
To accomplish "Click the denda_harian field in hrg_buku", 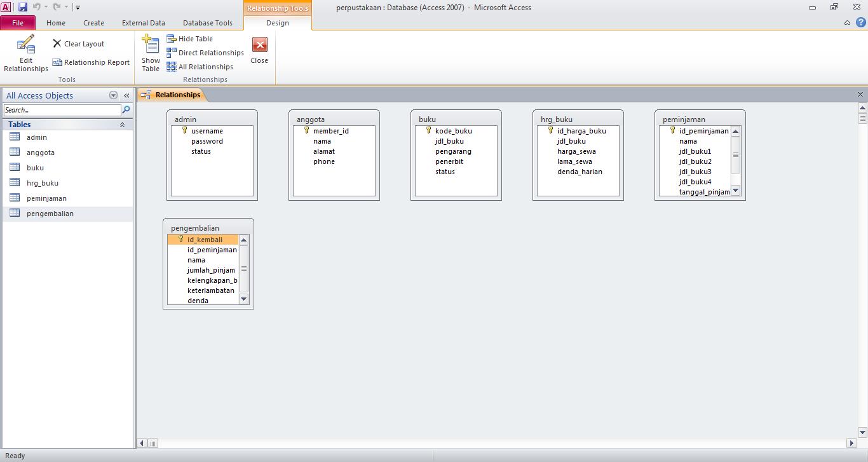I will (x=578, y=172).
